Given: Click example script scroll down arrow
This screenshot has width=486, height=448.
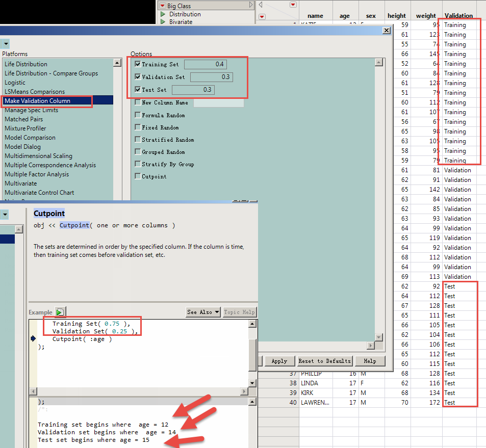Looking at the screenshot, I should [252, 383].
